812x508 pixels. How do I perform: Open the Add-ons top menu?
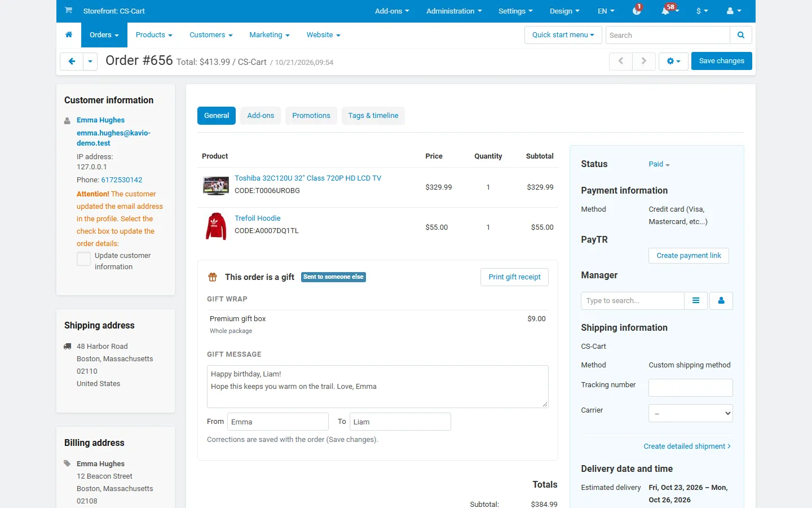[x=392, y=11]
